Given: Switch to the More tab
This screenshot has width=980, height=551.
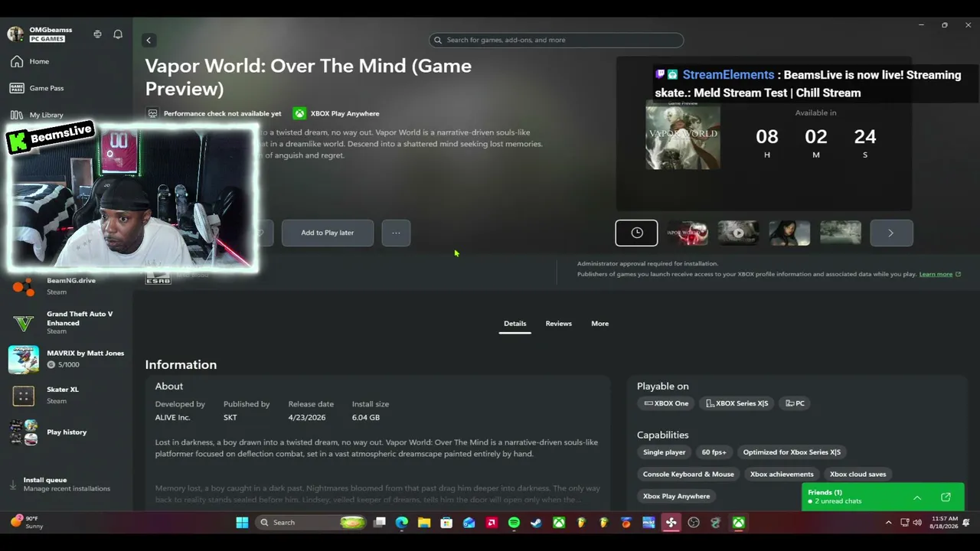Looking at the screenshot, I should point(599,324).
